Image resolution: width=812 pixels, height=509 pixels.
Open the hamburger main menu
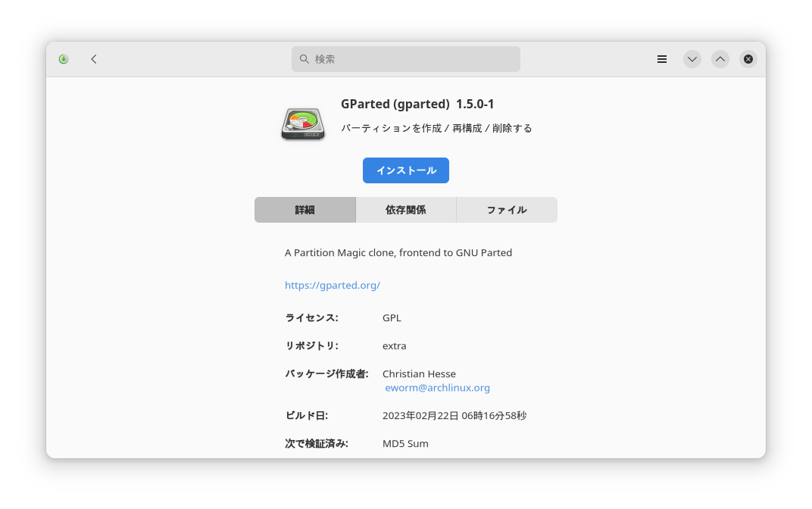662,59
